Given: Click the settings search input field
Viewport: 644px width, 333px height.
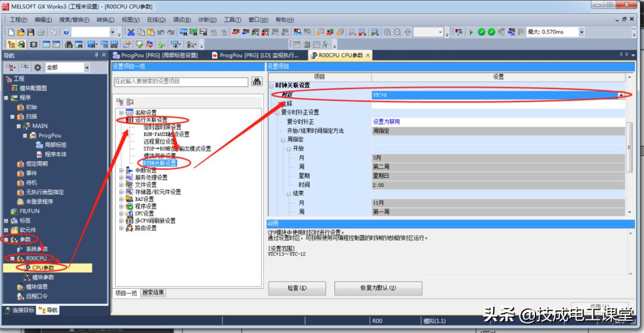Looking at the screenshot, I should point(181,81).
